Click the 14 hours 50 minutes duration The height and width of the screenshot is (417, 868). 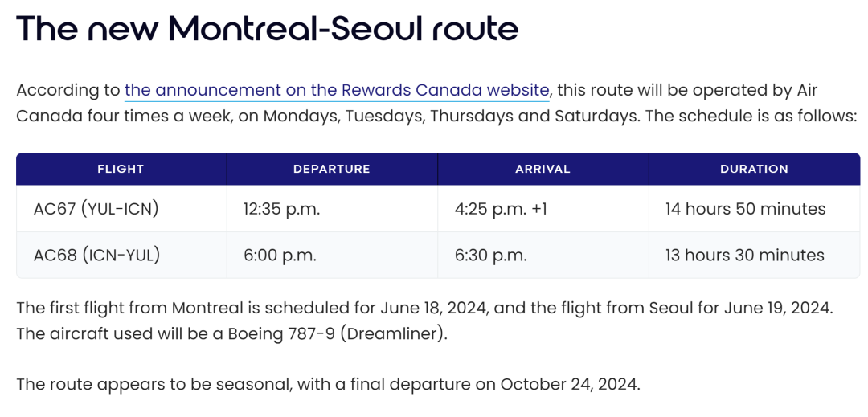(x=745, y=209)
